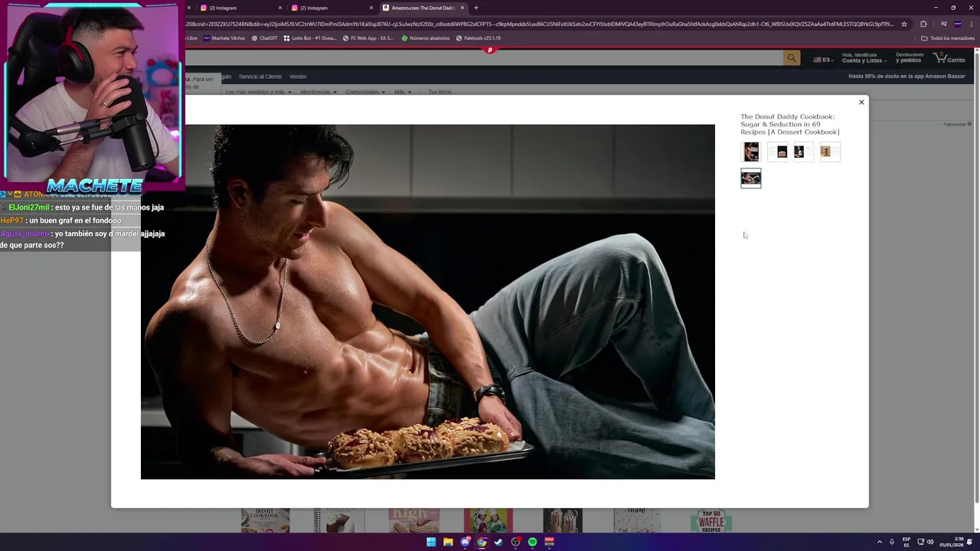
Task: Show hidden system tray icons
Action: (879, 542)
